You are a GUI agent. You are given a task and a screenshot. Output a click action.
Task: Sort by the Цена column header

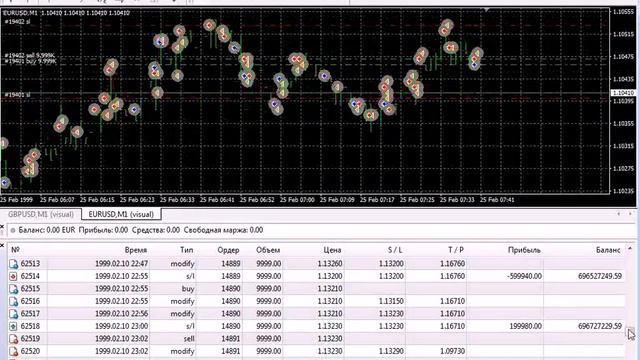pos(332,250)
